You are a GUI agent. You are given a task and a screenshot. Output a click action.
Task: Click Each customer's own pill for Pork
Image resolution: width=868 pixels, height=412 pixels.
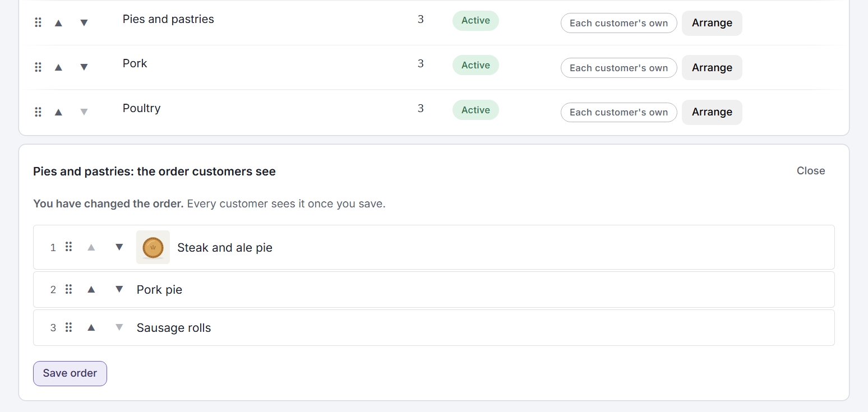point(618,68)
